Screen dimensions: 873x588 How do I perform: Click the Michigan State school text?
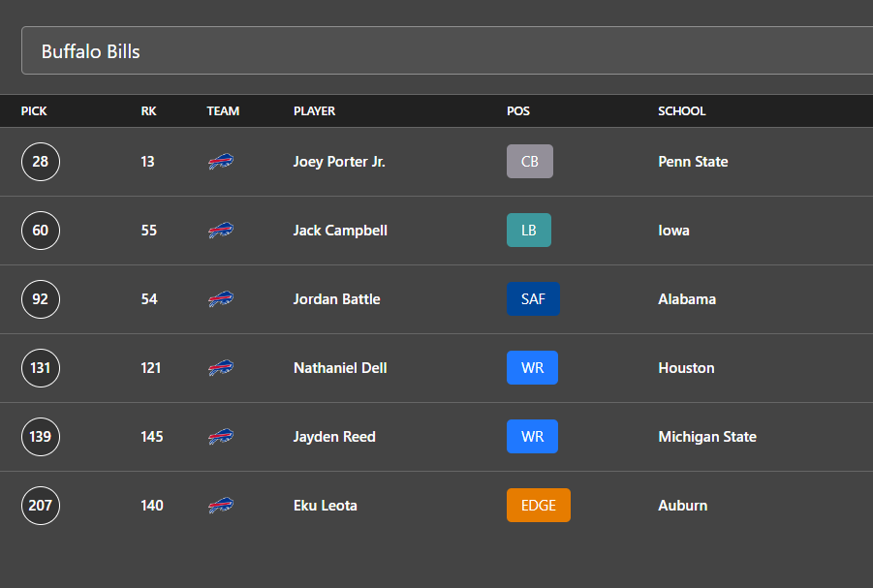tap(707, 437)
